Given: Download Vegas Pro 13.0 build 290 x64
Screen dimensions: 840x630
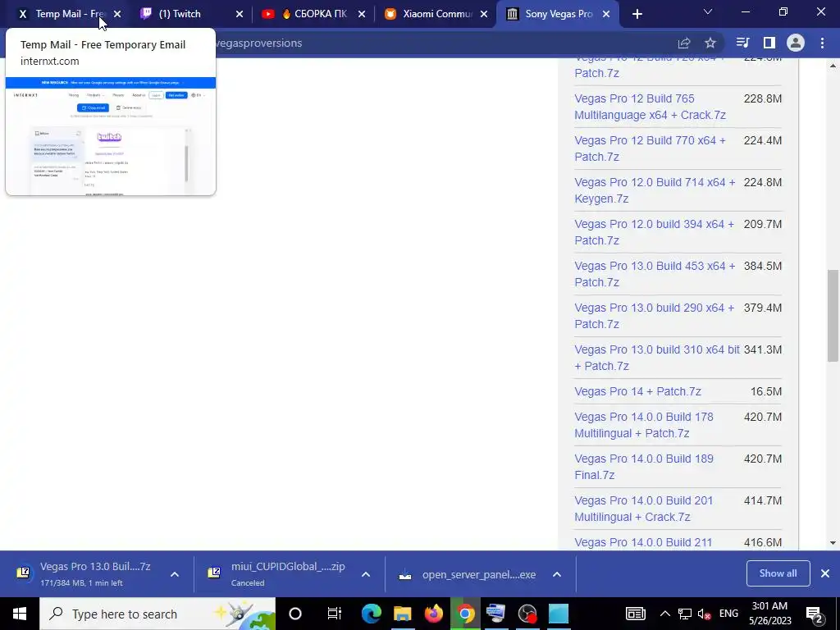Looking at the screenshot, I should (x=654, y=316).
